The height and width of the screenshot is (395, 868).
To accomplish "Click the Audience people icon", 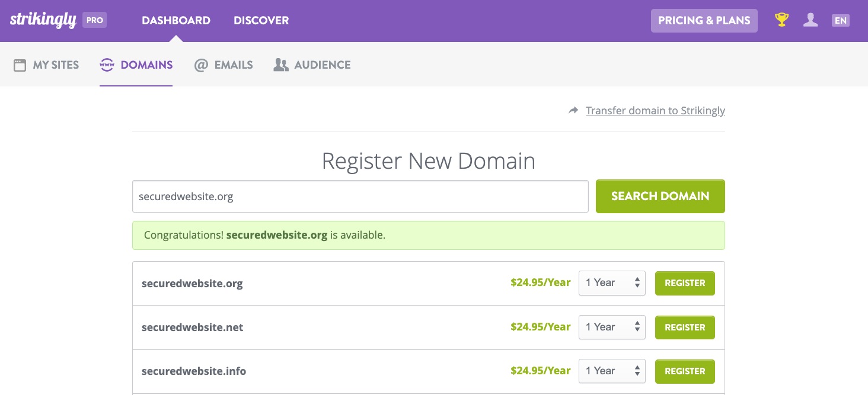I will 281,65.
